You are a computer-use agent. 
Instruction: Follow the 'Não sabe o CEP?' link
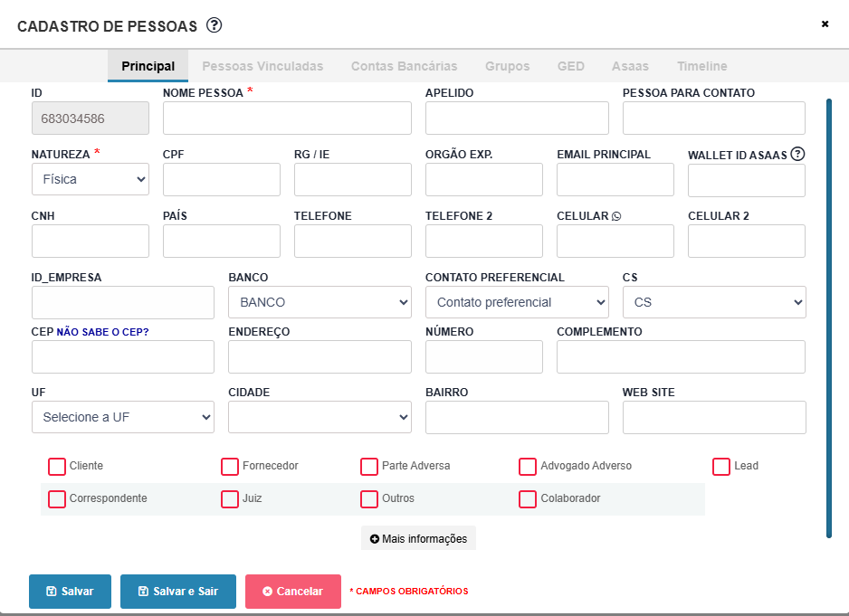103,332
